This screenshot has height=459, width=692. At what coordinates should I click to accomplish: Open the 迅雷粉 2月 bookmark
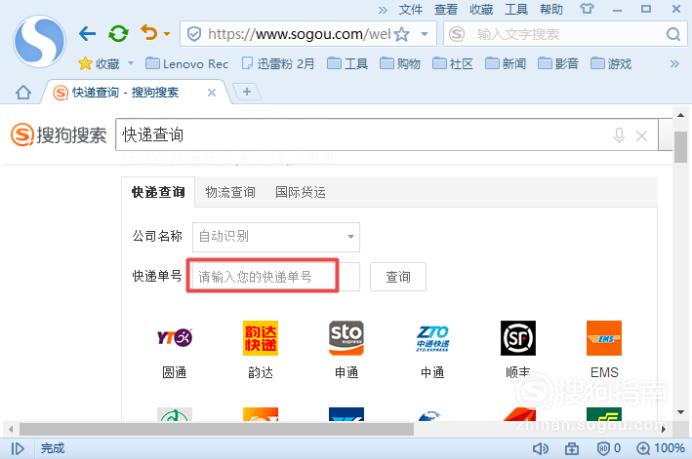pyautogui.click(x=278, y=64)
